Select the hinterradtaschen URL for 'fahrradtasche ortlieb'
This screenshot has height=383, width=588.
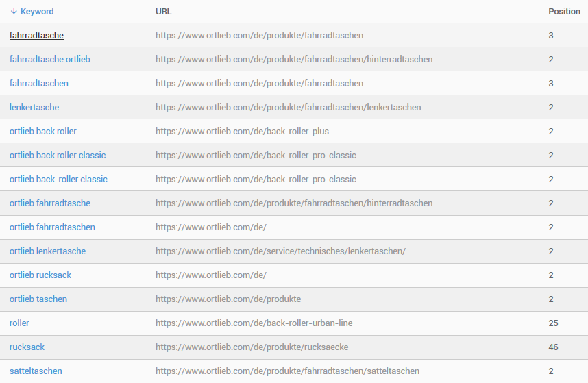point(294,59)
